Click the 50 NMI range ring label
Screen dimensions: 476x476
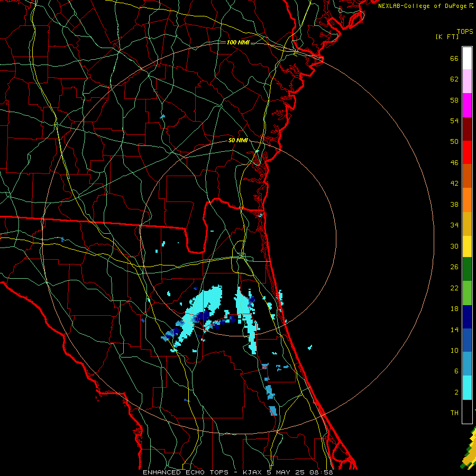click(x=238, y=140)
